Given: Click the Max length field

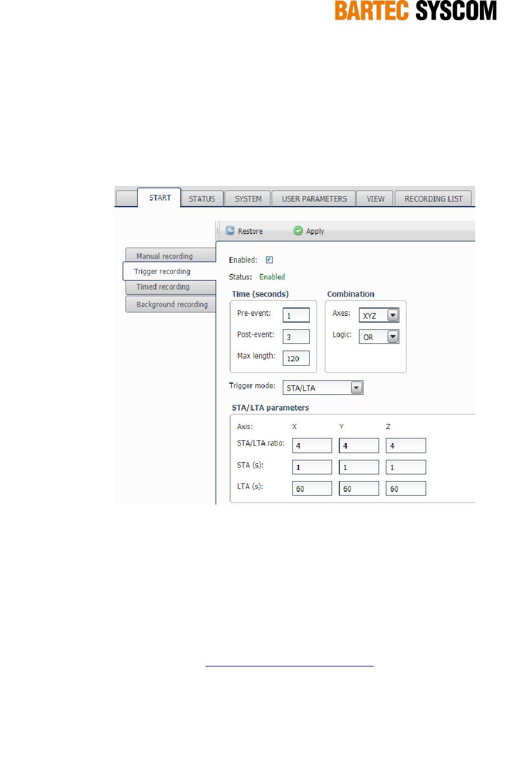Looking at the screenshot, I should point(296,358).
